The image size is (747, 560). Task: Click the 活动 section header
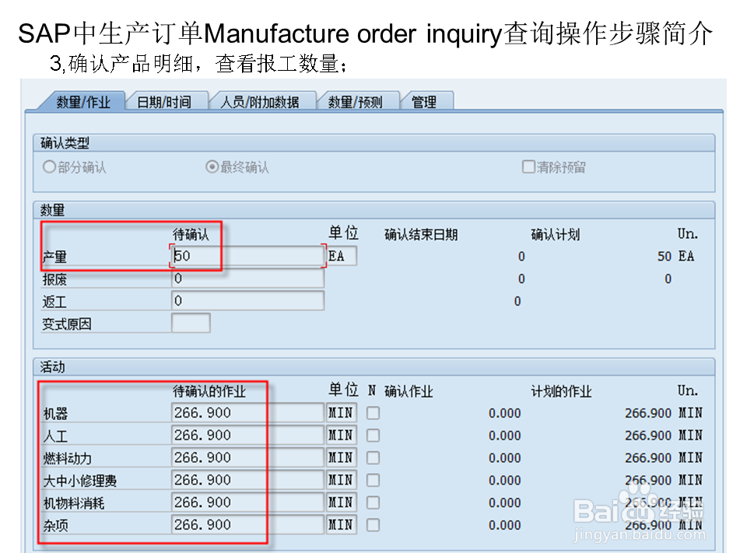pyautogui.click(x=374, y=366)
